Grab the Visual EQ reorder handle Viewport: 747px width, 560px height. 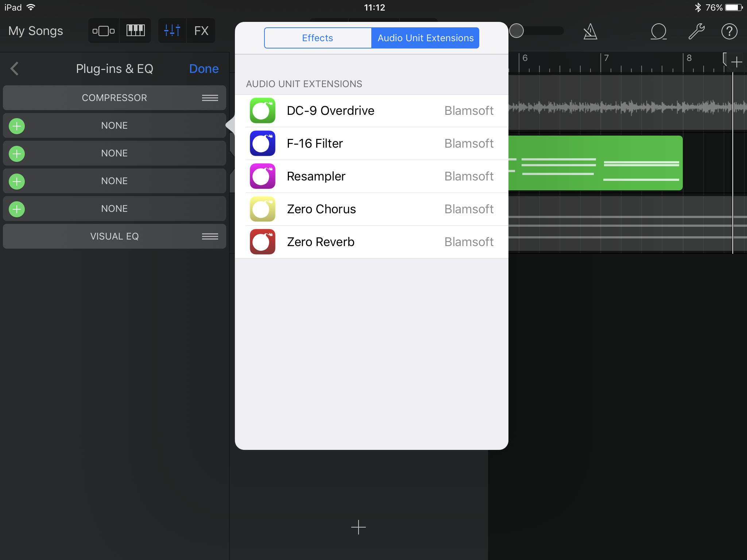click(210, 236)
